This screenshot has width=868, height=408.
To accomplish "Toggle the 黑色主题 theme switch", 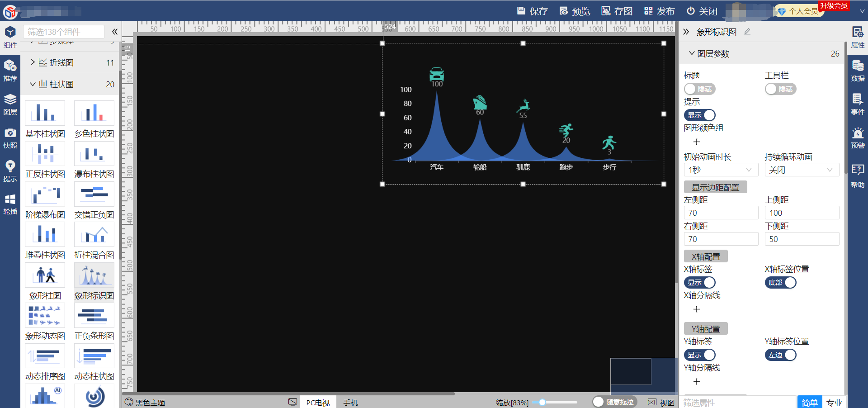I will (x=145, y=402).
